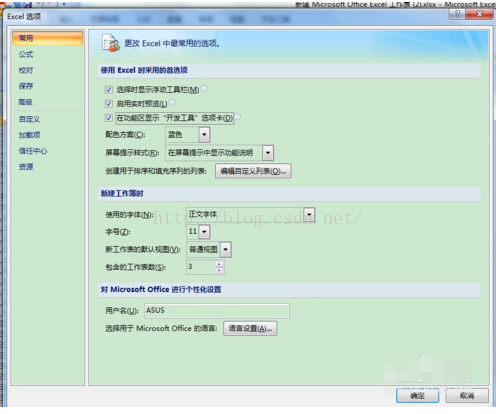Open the 公式 options category
The height and width of the screenshot is (414, 496).
click(26, 54)
